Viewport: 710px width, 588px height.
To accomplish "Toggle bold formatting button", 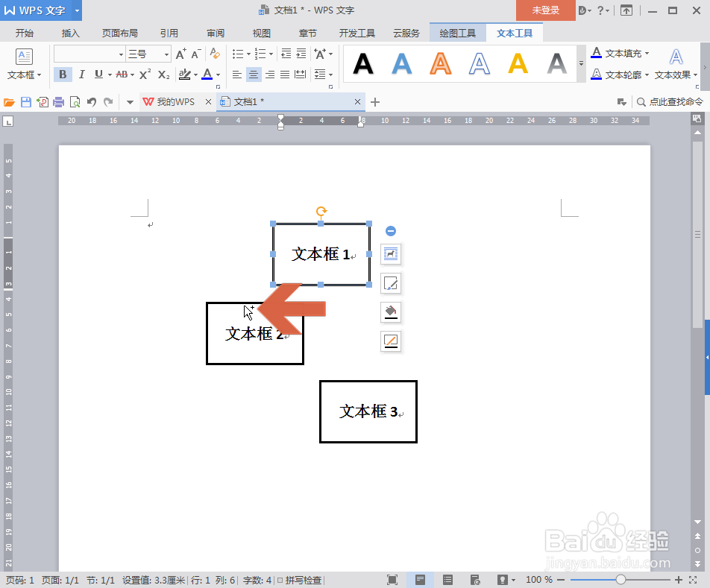I will [x=63, y=75].
